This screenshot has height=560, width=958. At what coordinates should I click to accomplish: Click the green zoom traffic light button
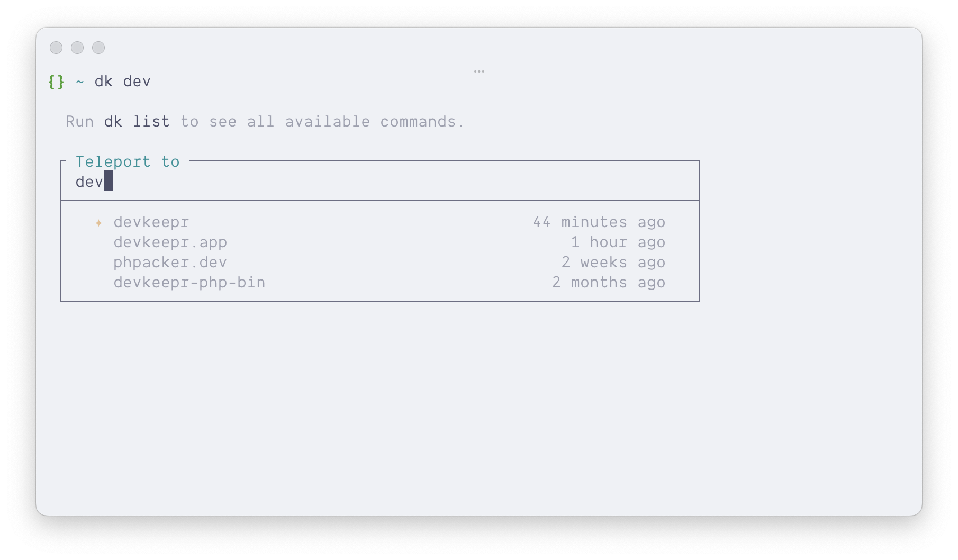pyautogui.click(x=98, y=48)
